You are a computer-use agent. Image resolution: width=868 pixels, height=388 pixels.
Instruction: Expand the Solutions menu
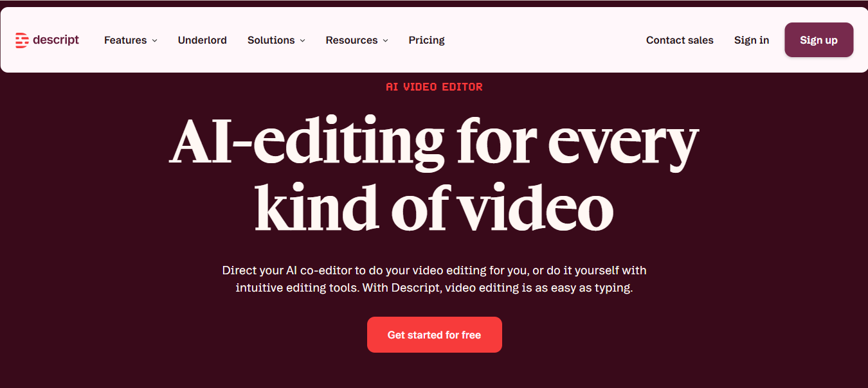click(276, 40)
